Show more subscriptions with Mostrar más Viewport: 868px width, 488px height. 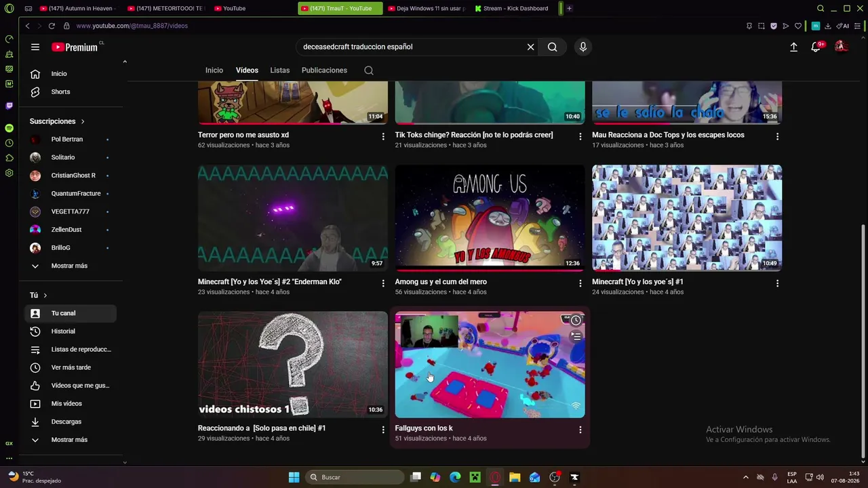coord(71,266)
